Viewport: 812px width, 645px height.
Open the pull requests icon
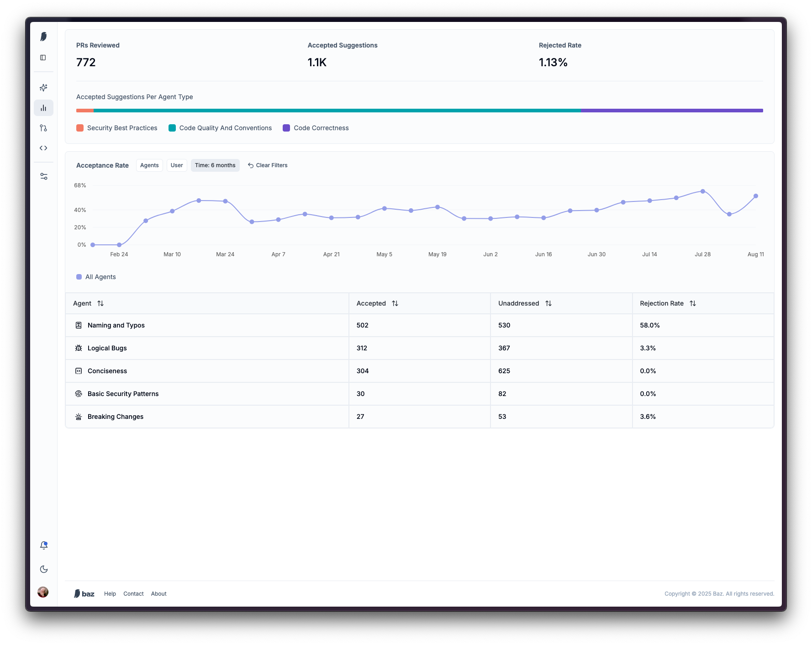click(43, 128)
